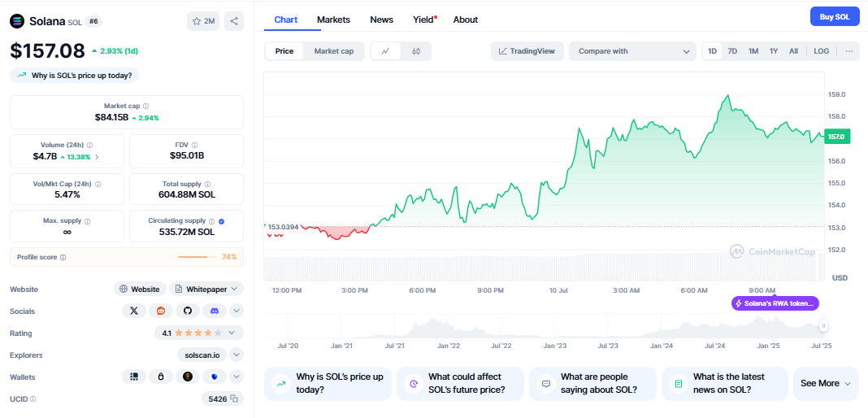The width and height of the screenshot is (868, 418).
Task: Open the three-dots more options on chart
Action: [x=849, y=51]
